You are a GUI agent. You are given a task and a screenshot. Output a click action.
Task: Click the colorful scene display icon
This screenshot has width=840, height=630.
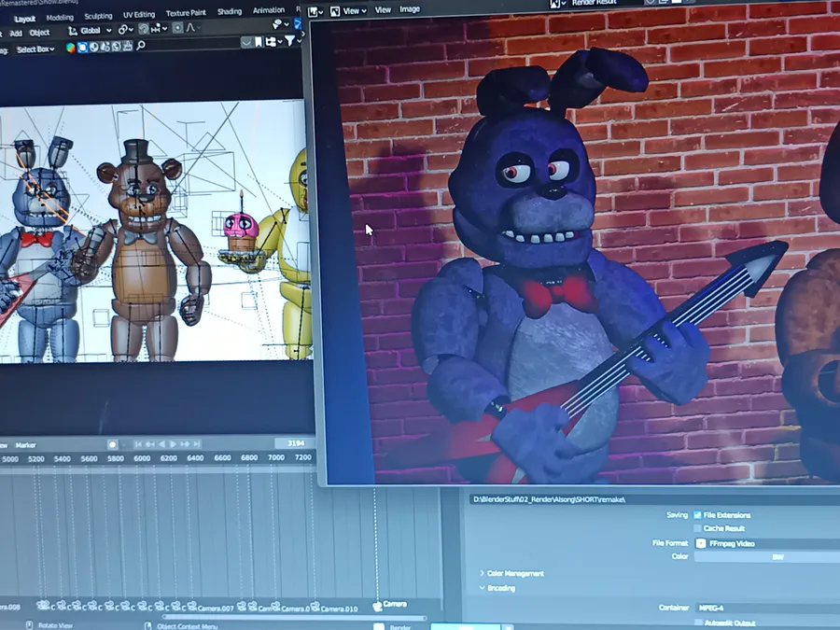(x=70, y=48)
